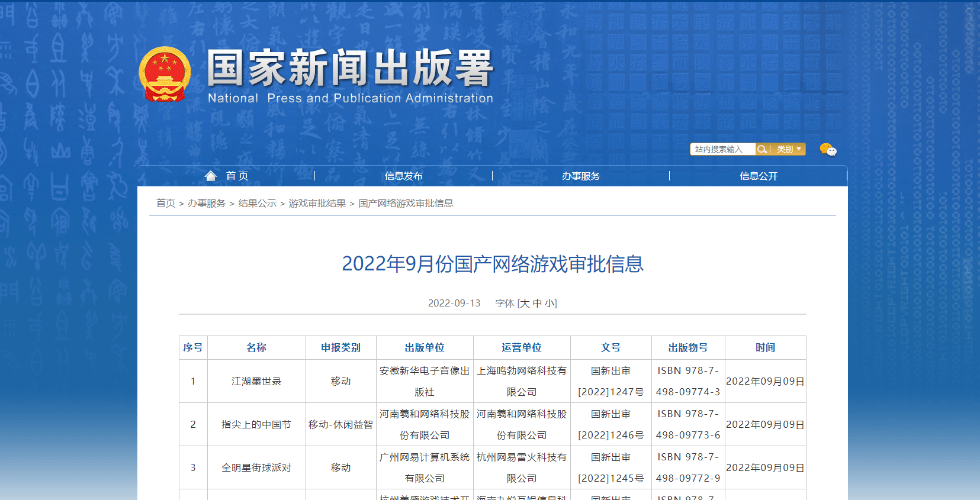The image size is (980, 500).
Task: Click the 结果公示 breadcrumb link
Action: [x=258, y=203]
